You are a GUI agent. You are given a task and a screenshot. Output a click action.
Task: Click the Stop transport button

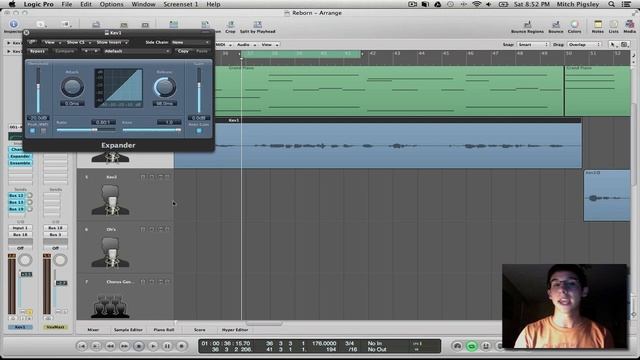139,346
